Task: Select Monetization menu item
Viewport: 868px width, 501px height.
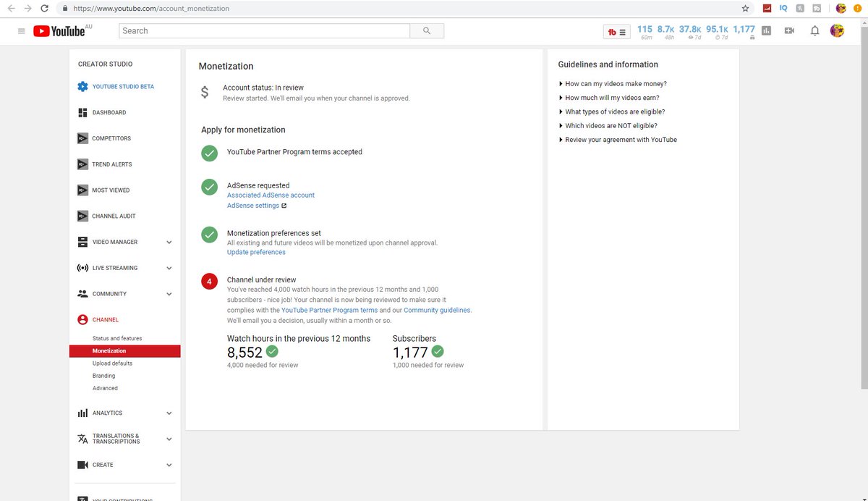Action: 125,351
